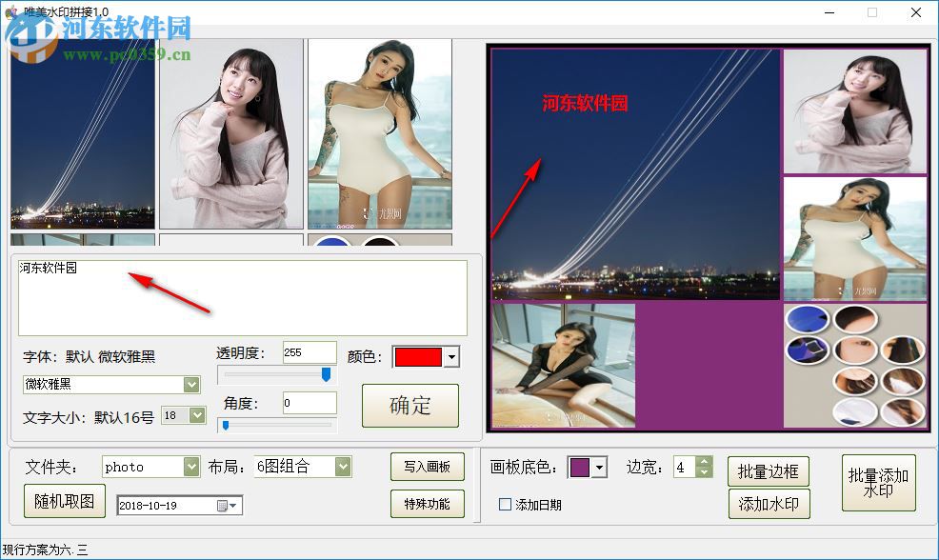Click the 添加水印 button
Image resolution: width=939 pixels, height=560 pixels.
pyautogui.click(x=769, y=504)
